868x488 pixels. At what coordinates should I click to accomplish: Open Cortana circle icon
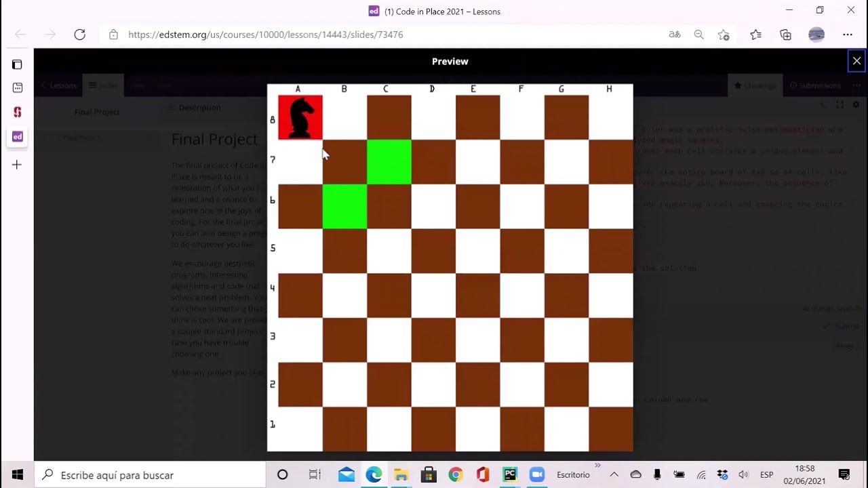pos(282,474)
